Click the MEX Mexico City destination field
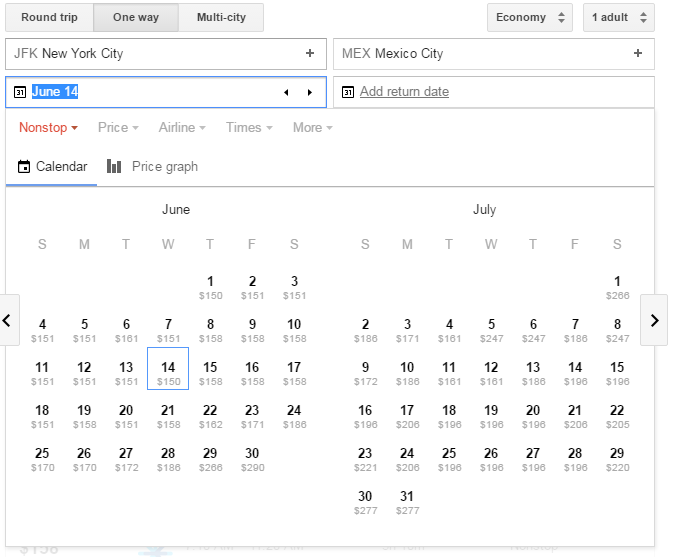This screenshot has height=557, width=677. [480, 54]
